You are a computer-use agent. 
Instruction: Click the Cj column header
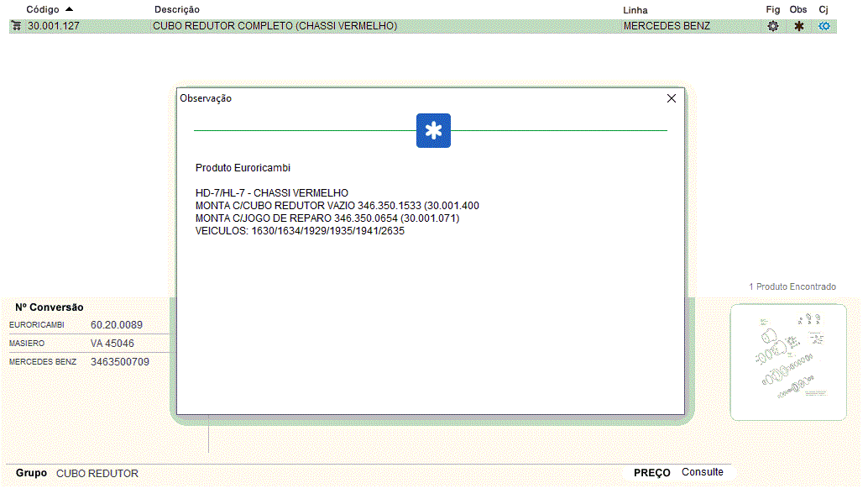coord(824,9)
